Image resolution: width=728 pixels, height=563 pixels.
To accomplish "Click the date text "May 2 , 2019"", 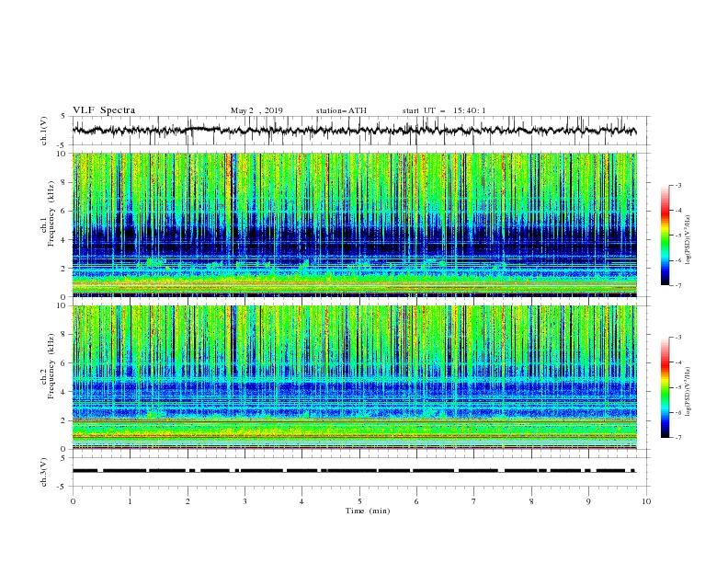I will (256, 110).
